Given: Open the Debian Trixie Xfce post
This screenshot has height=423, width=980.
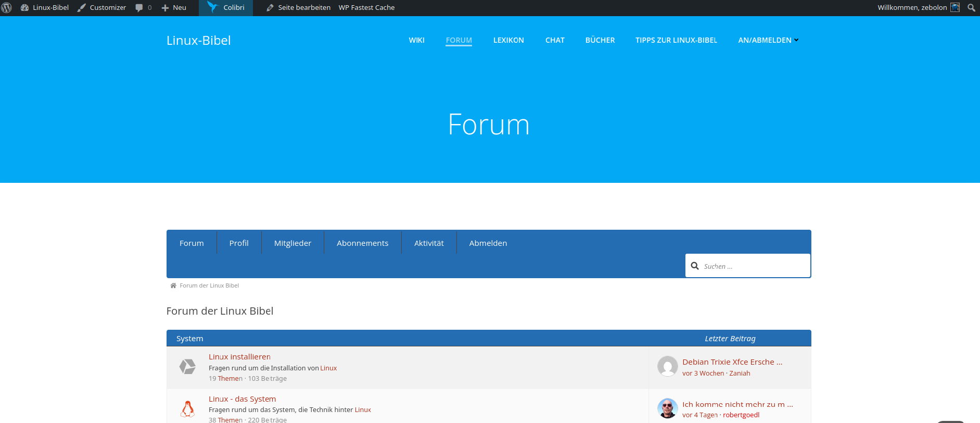Looking at the screenshot, I should (732, 362).
